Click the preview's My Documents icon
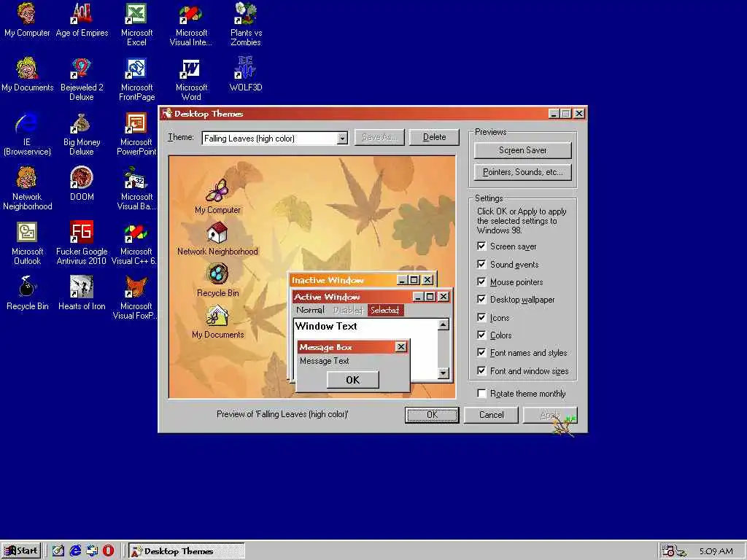The width and height of the screenshot is (747, 560). 217,315
